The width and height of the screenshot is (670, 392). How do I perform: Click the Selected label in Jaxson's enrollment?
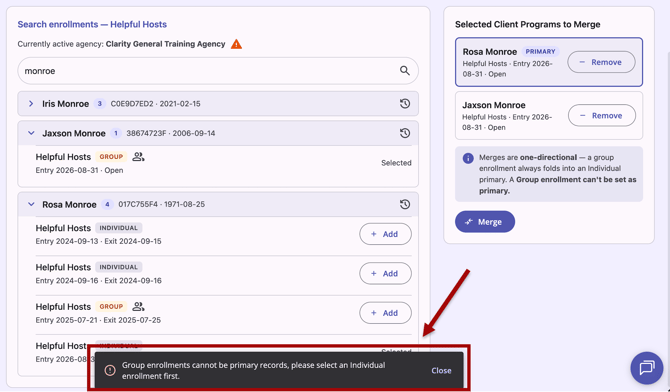coord(396,163)
